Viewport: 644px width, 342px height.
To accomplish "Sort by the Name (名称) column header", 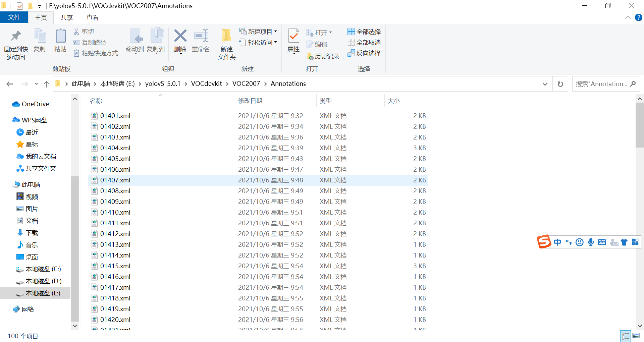I will 96,101.
